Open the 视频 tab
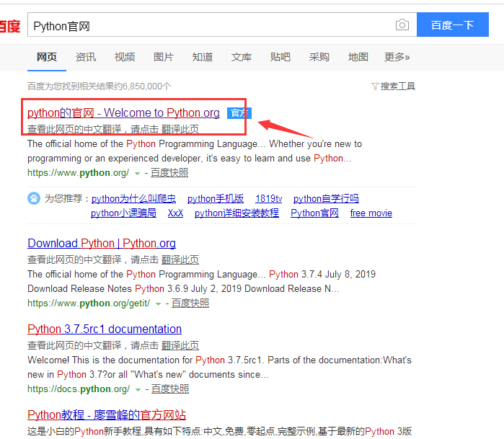Image resolution: width=504 pixels, height=439 pixels. [125, 57]
